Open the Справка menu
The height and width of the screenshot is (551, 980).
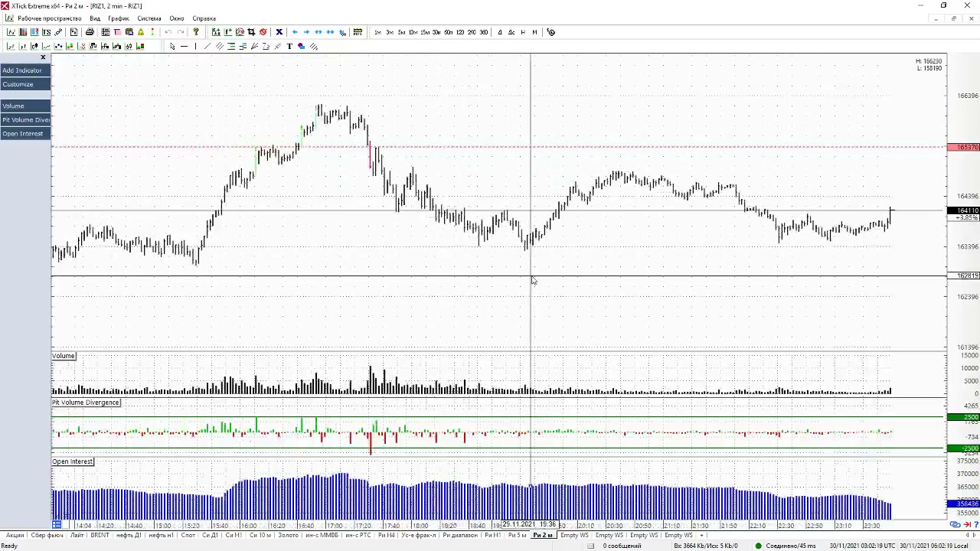(x=204, y=18)
